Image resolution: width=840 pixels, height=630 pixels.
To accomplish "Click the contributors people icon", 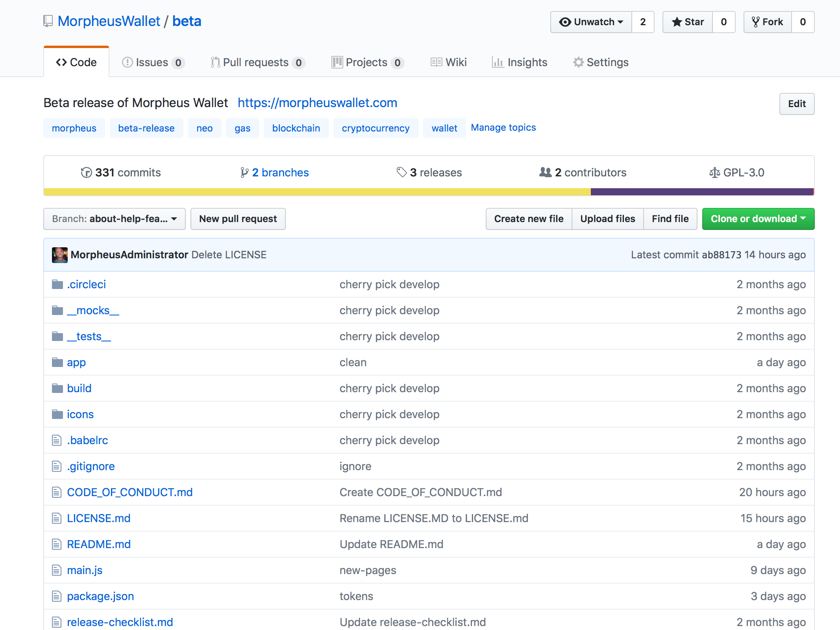I will [x=545, y=172].
